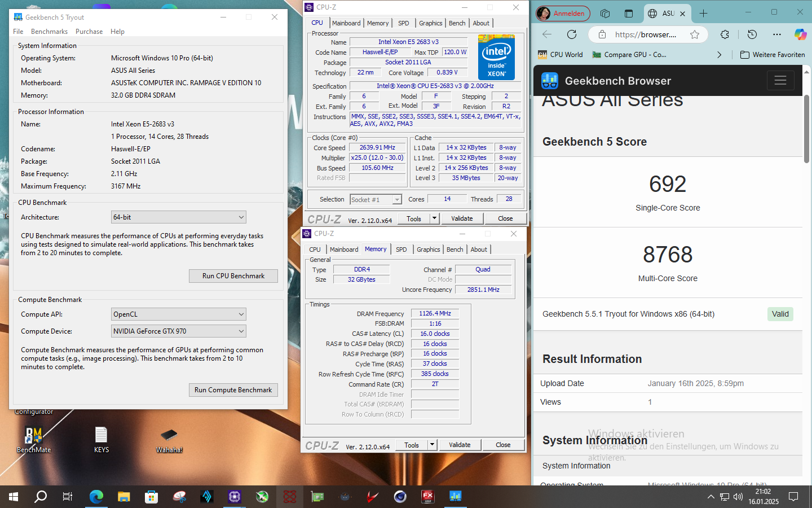Screen dimensions: 812x508
Task: Open Compute Device GTX 970 dropdown
Action: (179, 331)
